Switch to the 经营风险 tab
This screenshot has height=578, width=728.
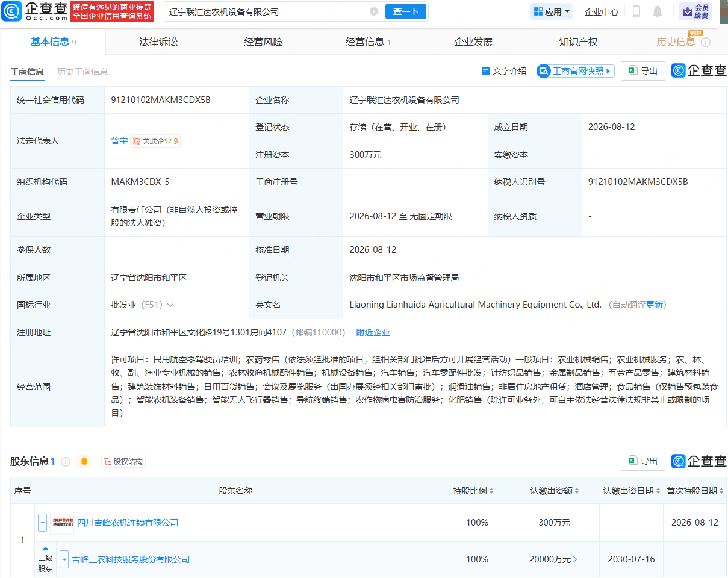point(263,42)
